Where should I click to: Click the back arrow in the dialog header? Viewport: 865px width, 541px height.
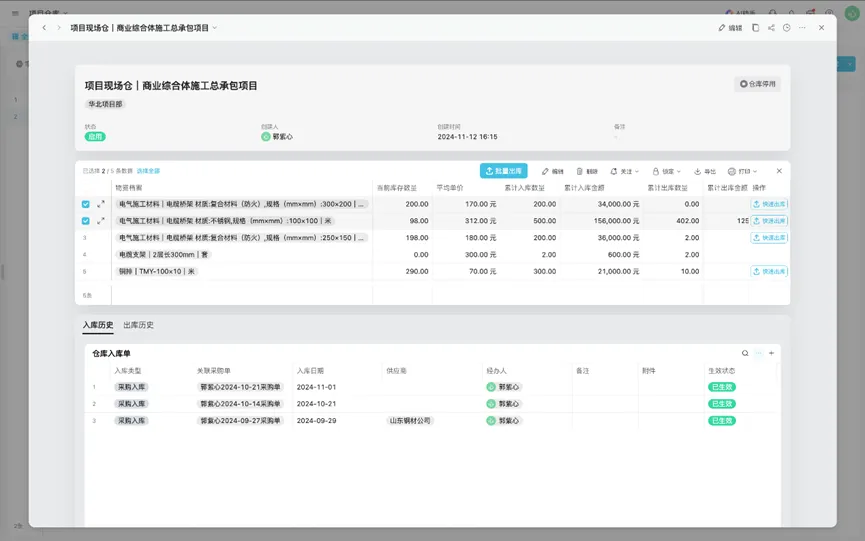pos(44,28)
